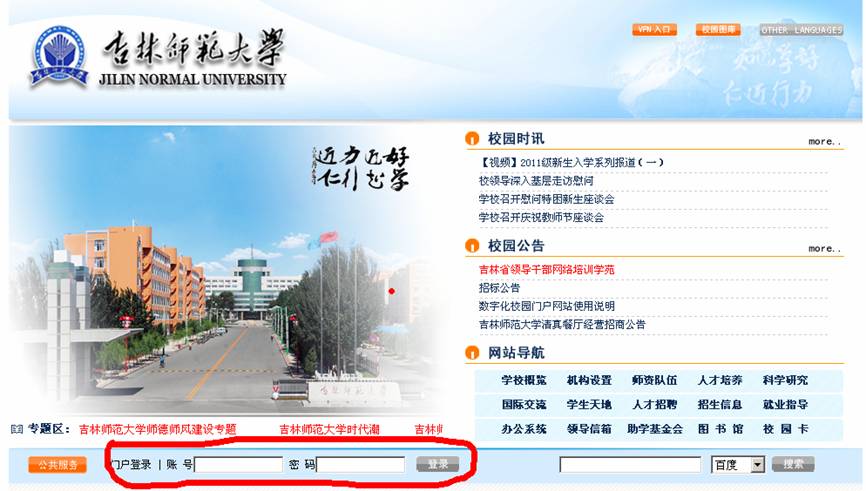Click the 公共服务 orange button

(57, 465)
